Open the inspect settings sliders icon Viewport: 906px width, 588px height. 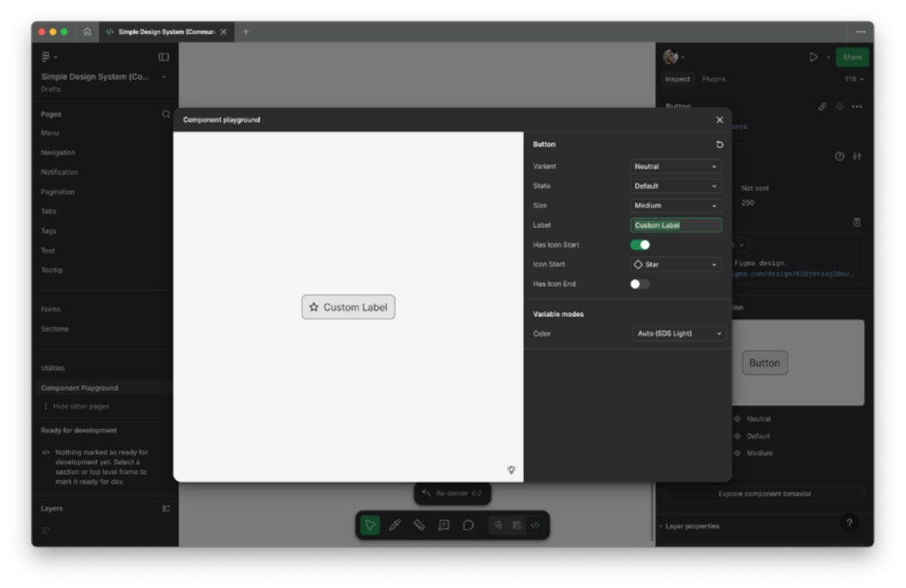[x=857, y=156]
